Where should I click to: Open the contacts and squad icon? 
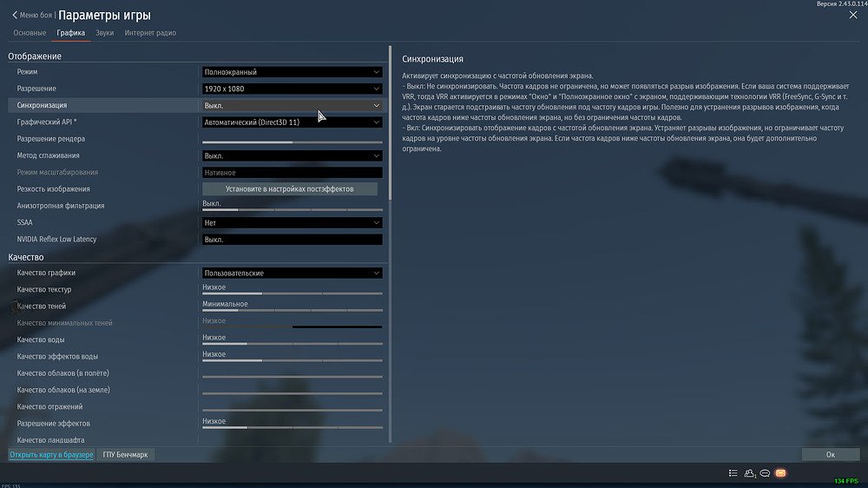tap(749, 473)
